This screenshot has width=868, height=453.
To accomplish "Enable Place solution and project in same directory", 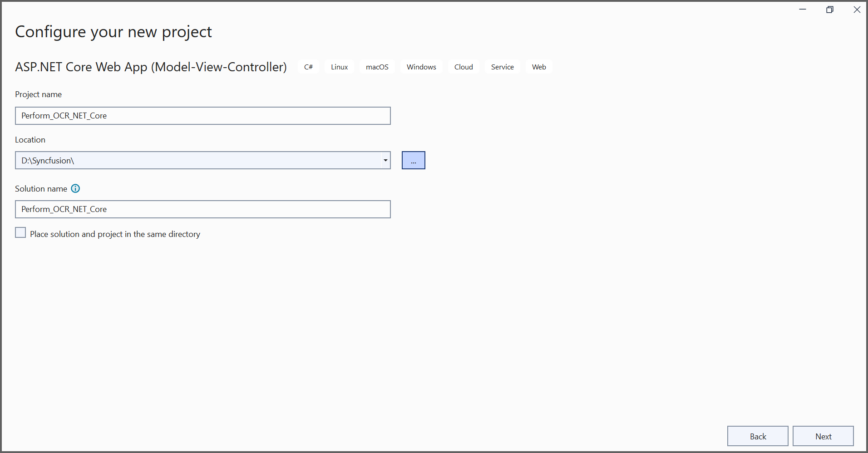I will tap(20, 233).
